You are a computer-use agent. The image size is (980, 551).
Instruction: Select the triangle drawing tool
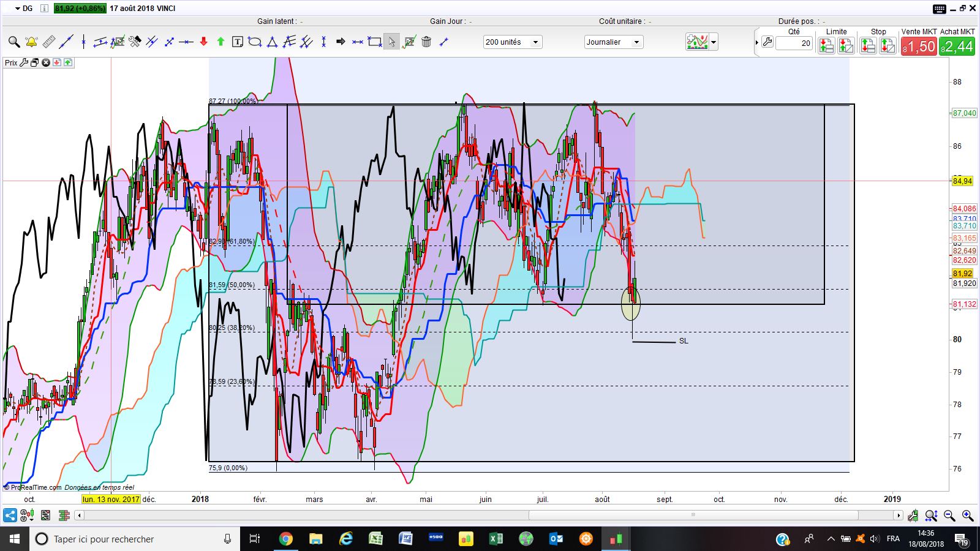[273, 42]
